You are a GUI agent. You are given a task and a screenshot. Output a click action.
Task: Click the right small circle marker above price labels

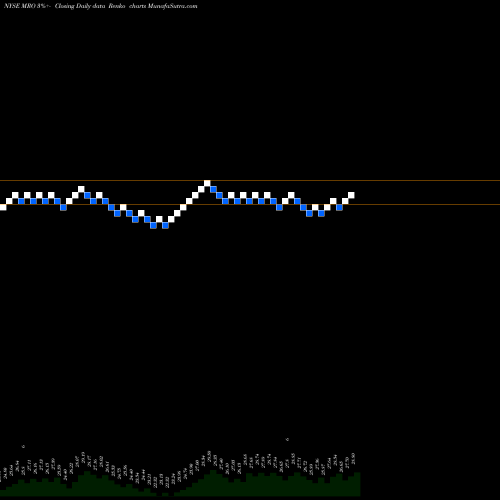(287, 439)
